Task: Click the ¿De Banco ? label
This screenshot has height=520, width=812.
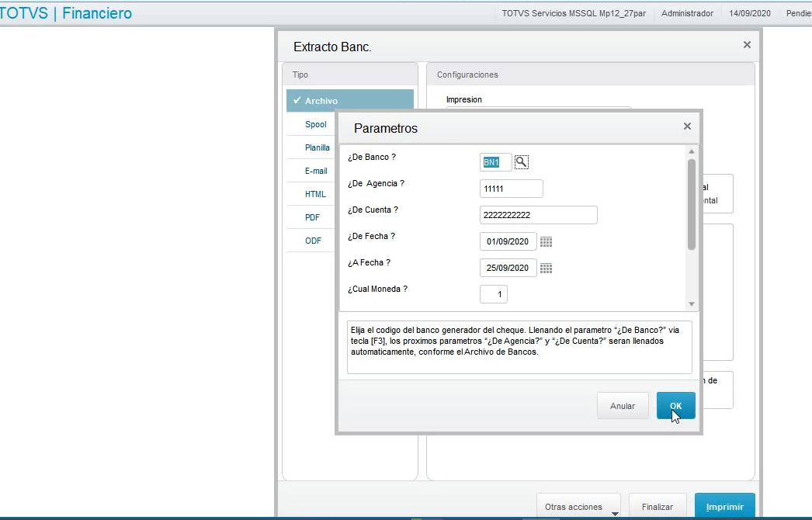Action: pyautogui.click(x=372, y=157)
